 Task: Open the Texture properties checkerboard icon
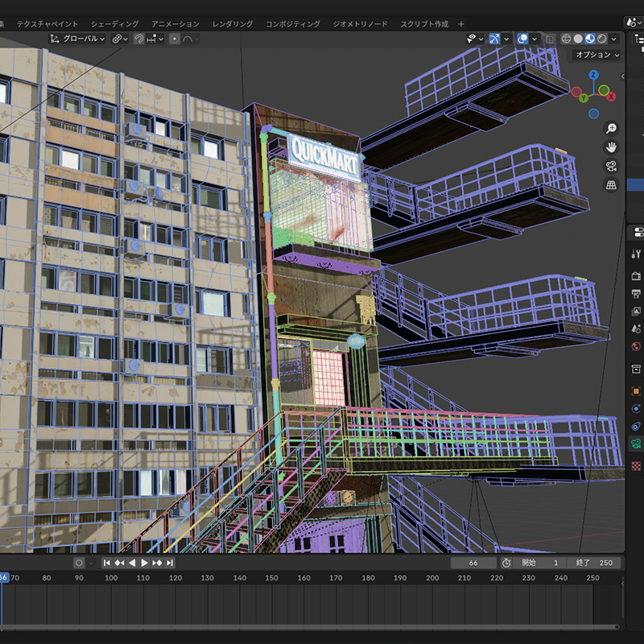point(636,466)
